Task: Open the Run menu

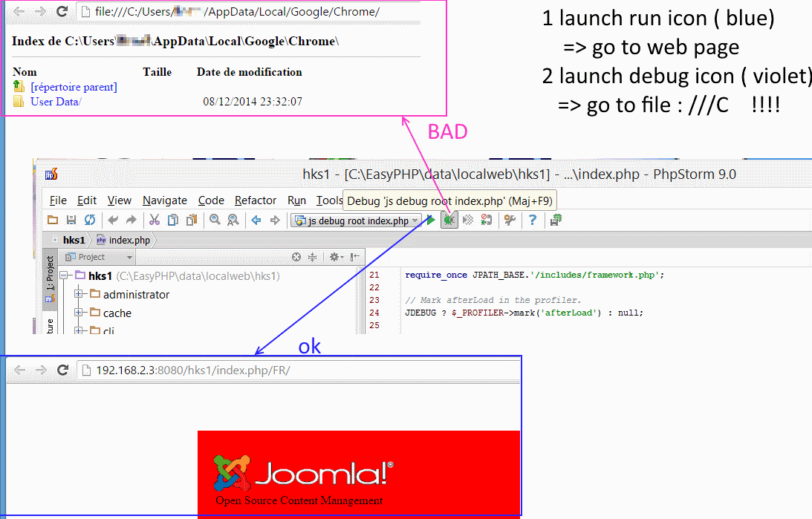Action: click(x=296, y=200)
